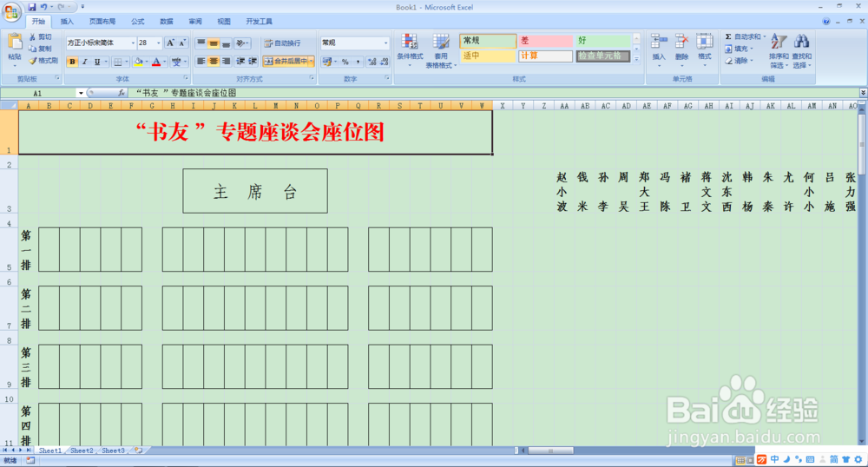Screen dimensions: 868x467
Task: Decrease the font size
Action: click(x=182, y=43)
